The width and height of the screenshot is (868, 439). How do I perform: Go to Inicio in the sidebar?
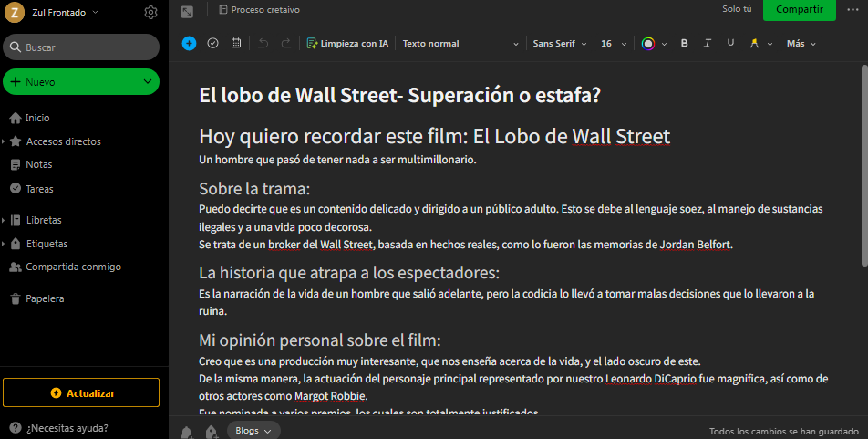(x=37, y=118)
